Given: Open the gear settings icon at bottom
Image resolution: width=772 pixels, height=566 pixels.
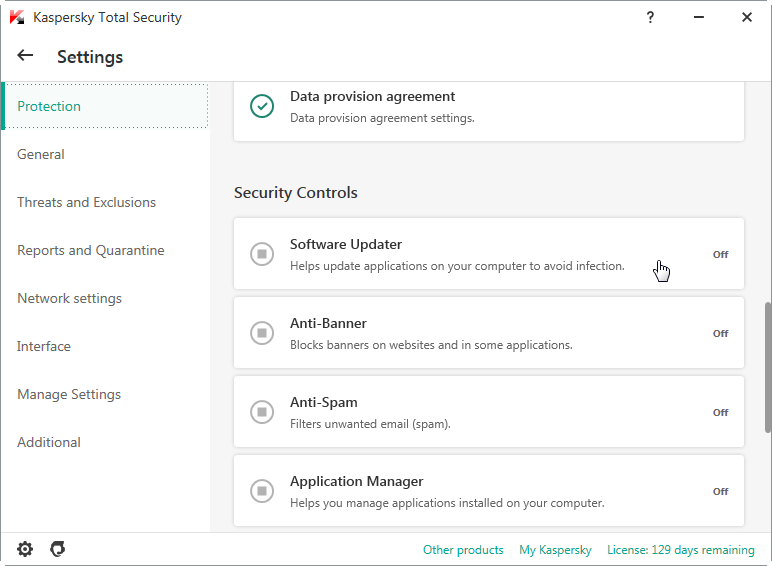Looking at the screenshot, I should point(25,549).
